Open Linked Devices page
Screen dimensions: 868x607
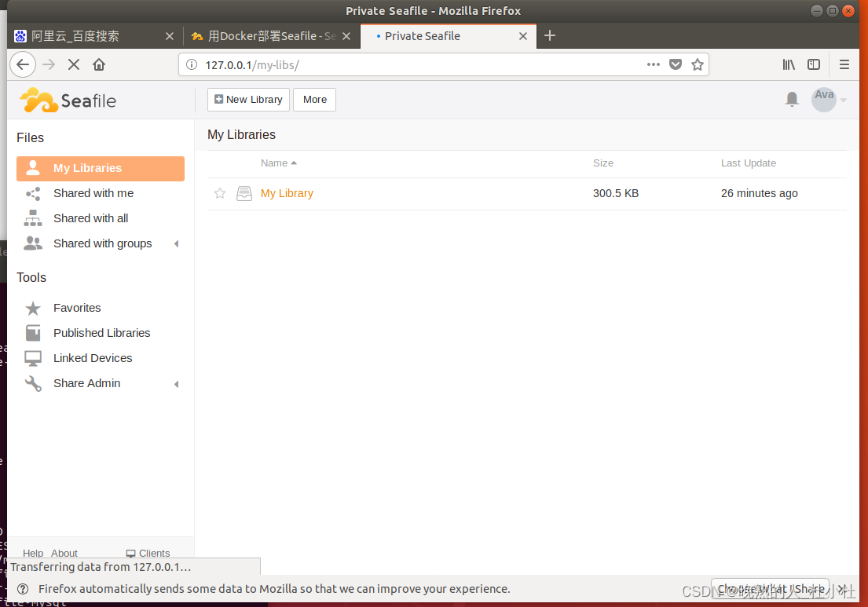92,358
